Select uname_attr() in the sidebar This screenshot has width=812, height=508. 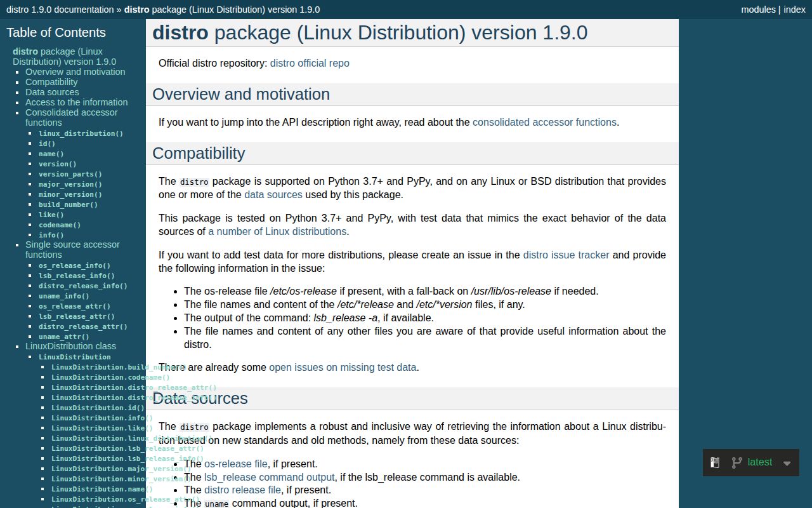(64, 337)
